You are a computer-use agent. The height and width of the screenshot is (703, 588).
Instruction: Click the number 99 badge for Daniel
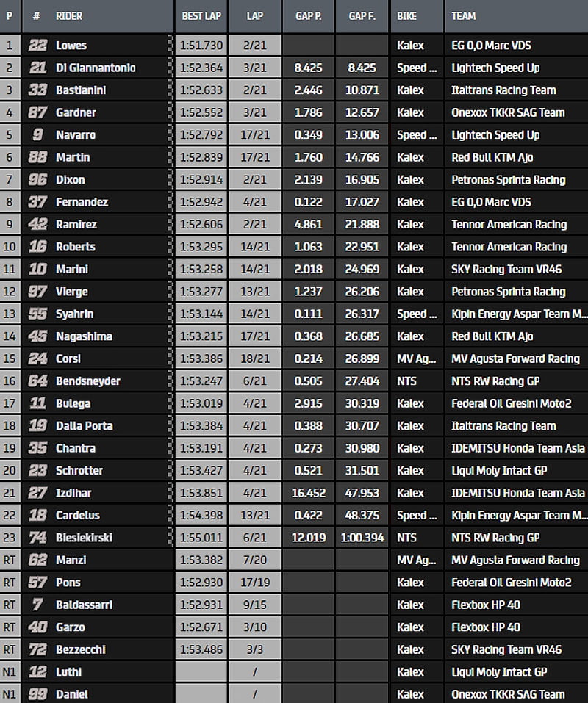(x=37, y=694)
